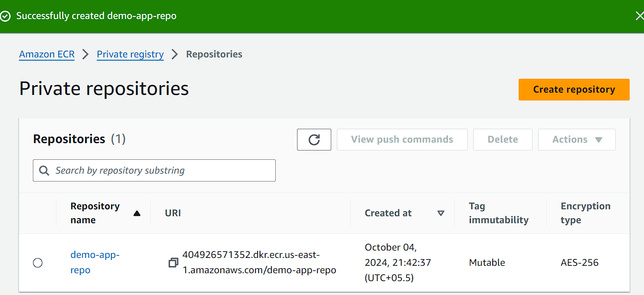Screen dimensions: 644x295
Task: Copy the demo-app-repo URI
Action: tap(173, 263)
